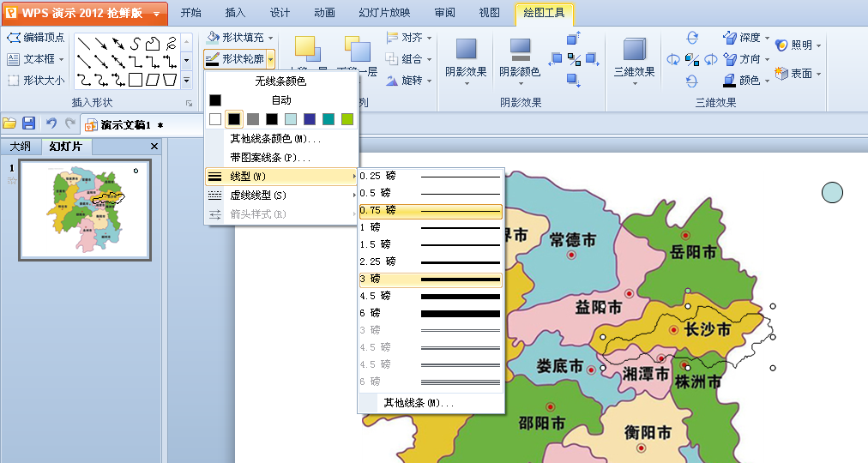Pick the dark blue line color swatch

coord(310,119)
